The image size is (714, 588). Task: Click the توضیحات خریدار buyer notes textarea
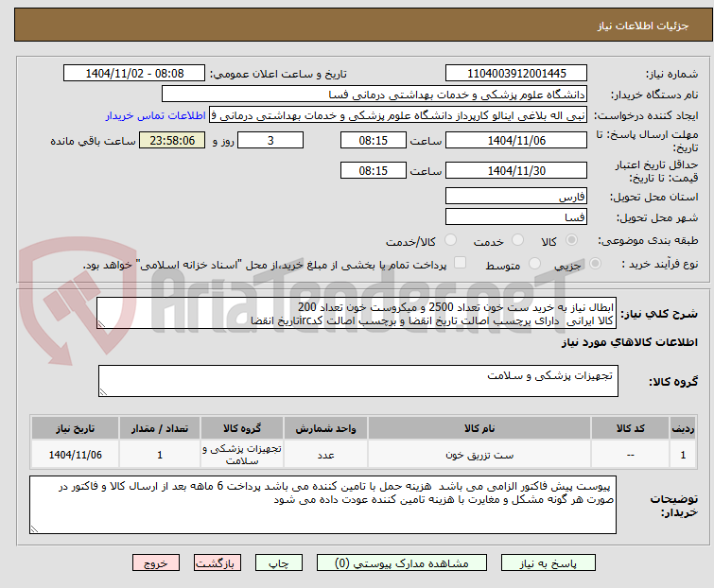pos(322,505)
